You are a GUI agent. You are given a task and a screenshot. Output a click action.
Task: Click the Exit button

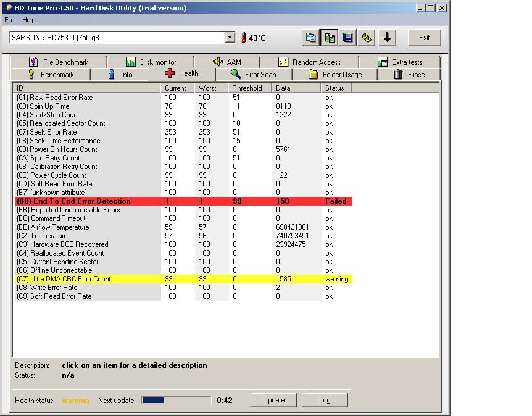[x=424, y=37]
